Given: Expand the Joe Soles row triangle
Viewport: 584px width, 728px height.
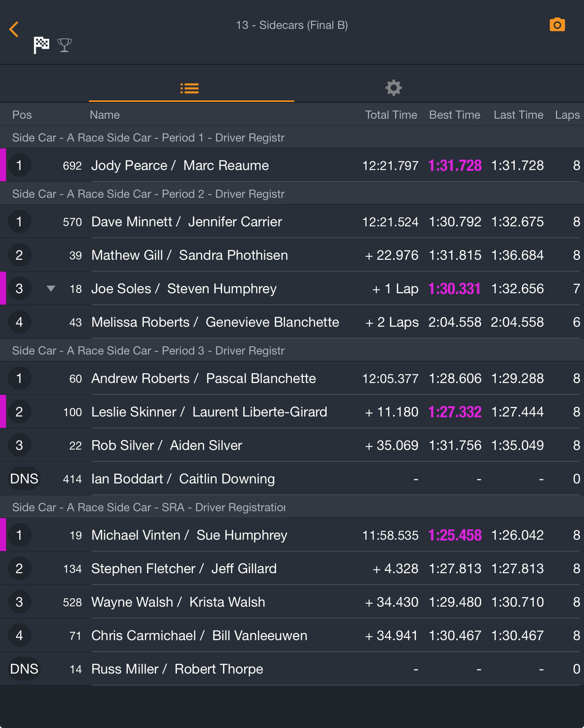Looking at the screenshot, I should (x=51, y=289).
